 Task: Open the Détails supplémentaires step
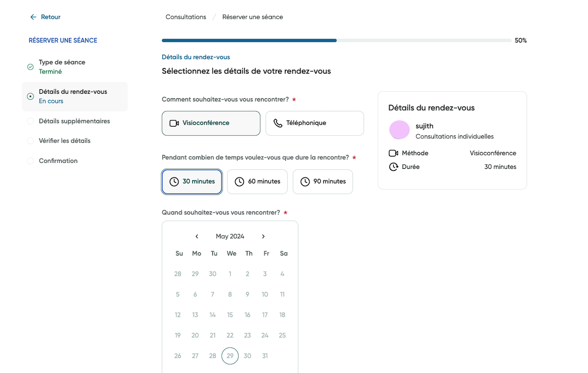pos(74,121)
